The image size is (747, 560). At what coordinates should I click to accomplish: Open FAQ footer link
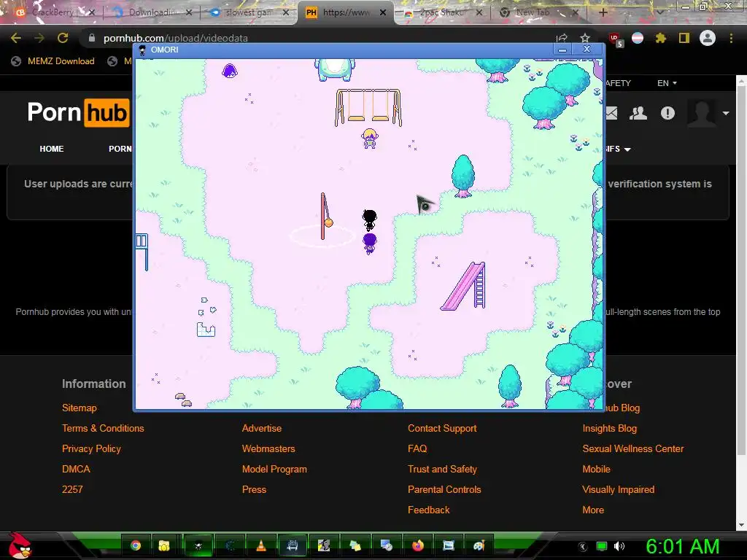coord(417,448)
